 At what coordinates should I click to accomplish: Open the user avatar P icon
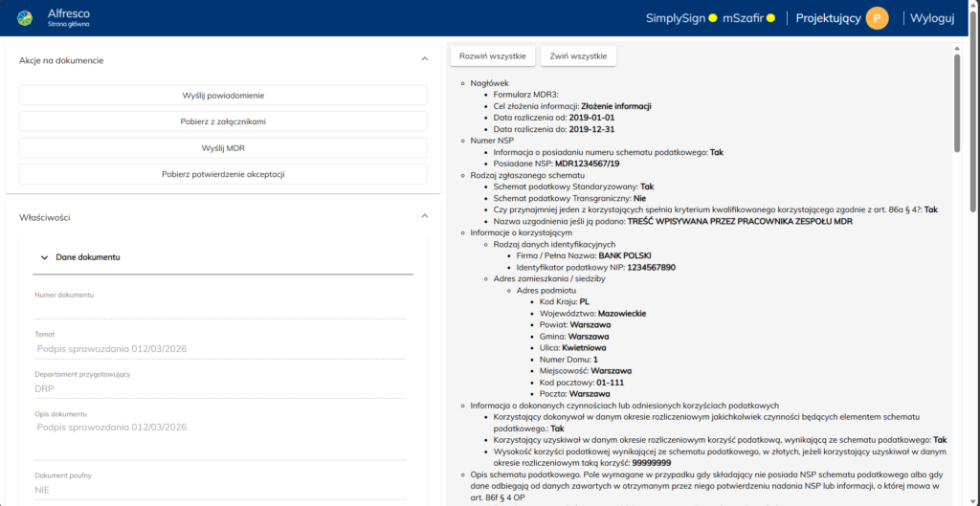(877, 18)
